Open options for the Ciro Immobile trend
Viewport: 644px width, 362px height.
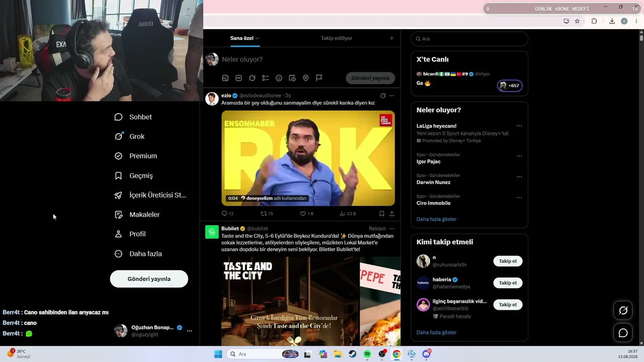(519, 198)
